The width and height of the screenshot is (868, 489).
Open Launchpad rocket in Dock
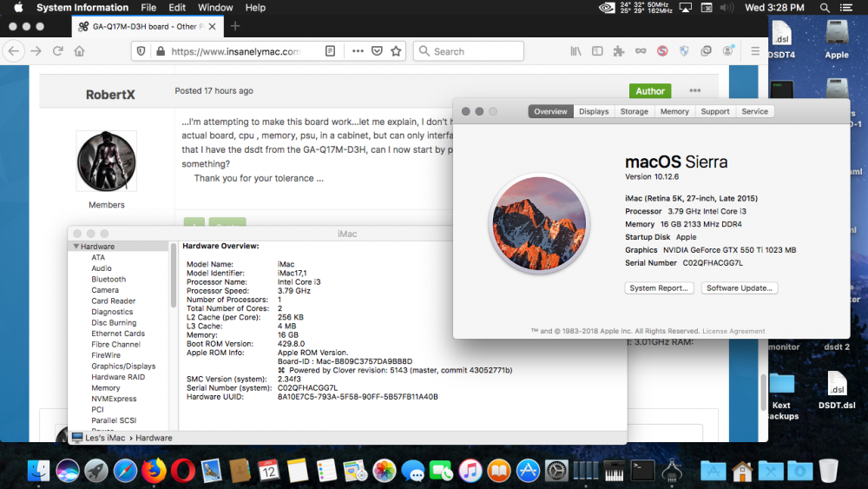click(x=96, y=471)
